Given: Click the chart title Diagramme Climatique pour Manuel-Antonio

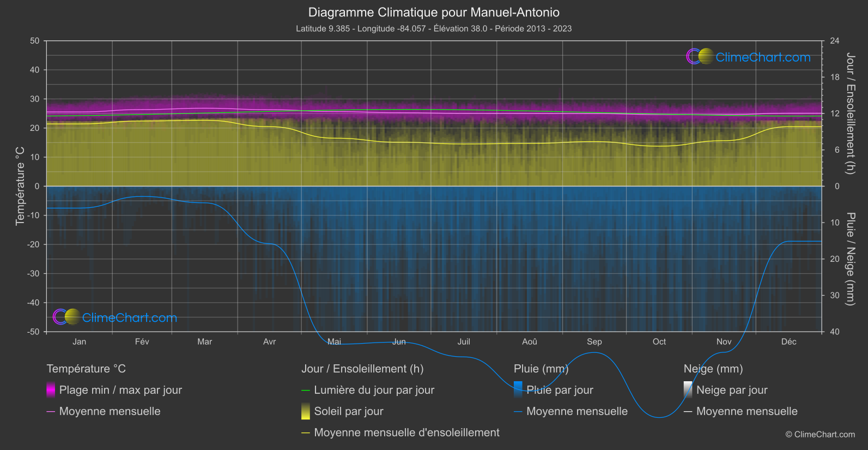Looking at the screenshot, I should click(x=434, y=12).
